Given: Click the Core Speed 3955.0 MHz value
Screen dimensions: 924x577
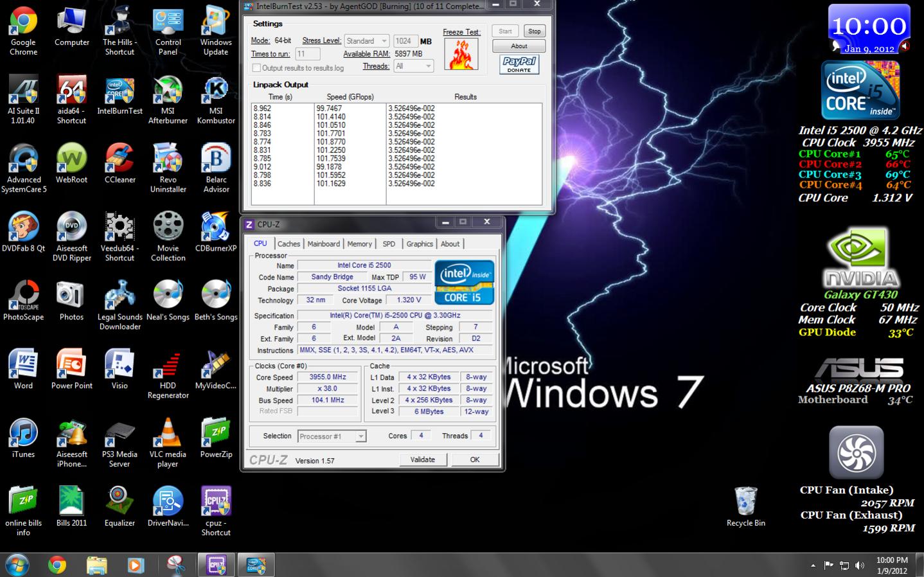Looking at the screenshot, I should pyautogui.click(x=328, y=377).
